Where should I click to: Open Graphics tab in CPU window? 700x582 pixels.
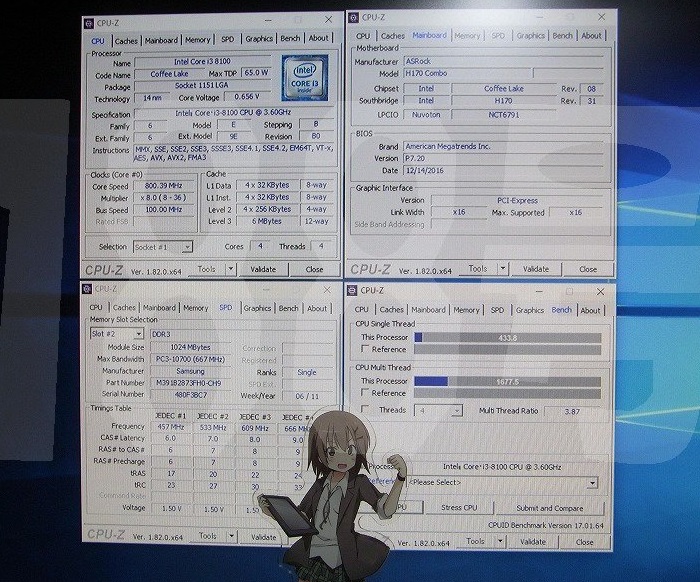point(259,39)
